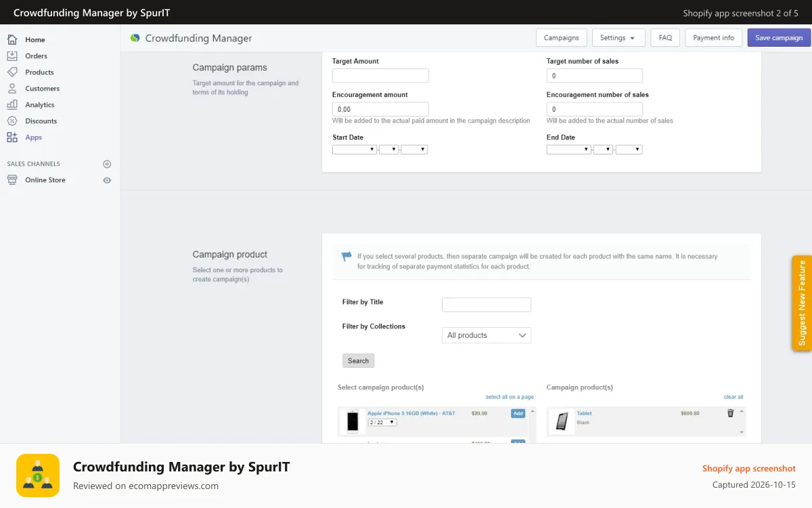Image resolution: width=812 pixels, height=508 pixels.
Task: Click the Encouragement number of sales field
Action: (595, 109)
